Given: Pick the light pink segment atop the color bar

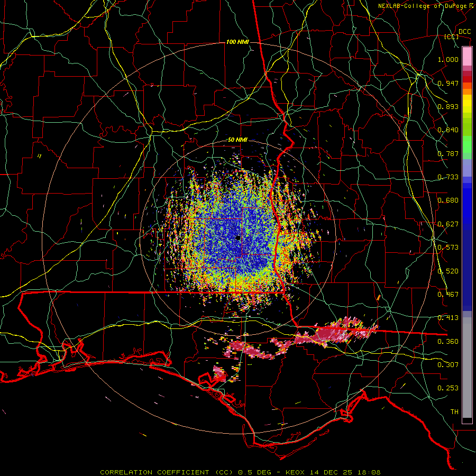Looking at the screenshot, I should click(467, 56).
